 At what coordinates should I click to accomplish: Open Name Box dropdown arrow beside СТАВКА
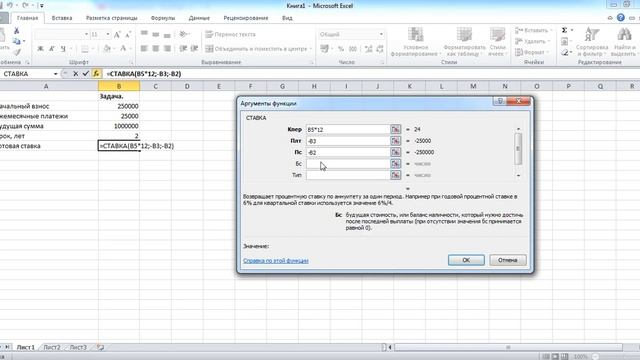click(x=56, y=74)
